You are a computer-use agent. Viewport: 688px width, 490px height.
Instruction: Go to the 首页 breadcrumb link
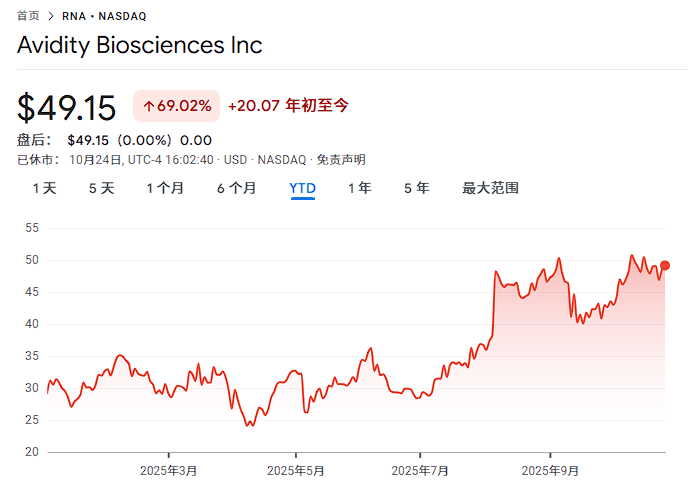point(29,16)
